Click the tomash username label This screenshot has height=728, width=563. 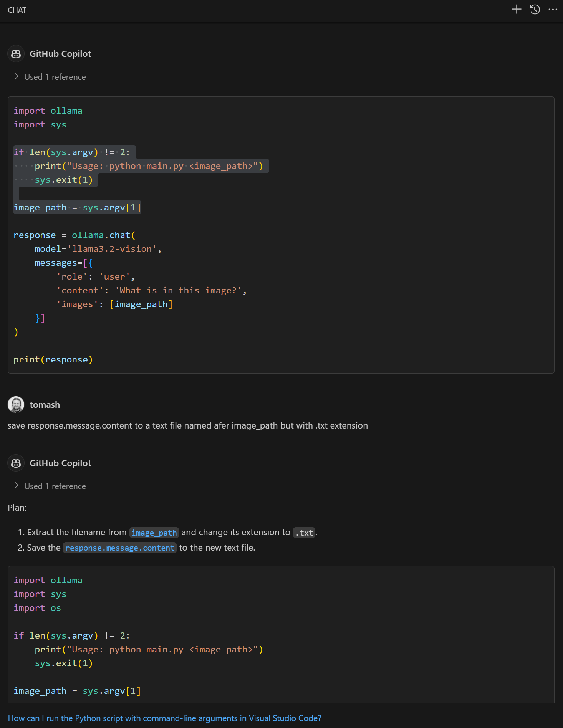[45, 405]
